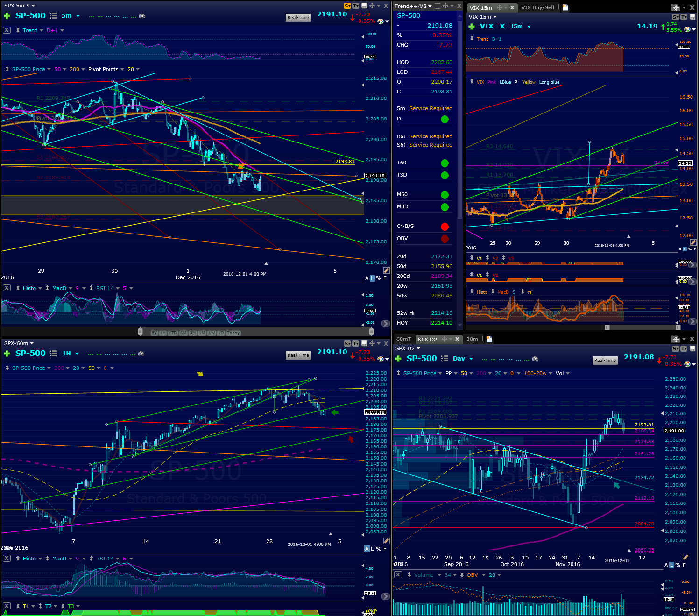The height and width of the screenshot is (616, 699).
Task: Click the Real-Time button on the SPX D2 chart
Action: [x=605, y=361]
